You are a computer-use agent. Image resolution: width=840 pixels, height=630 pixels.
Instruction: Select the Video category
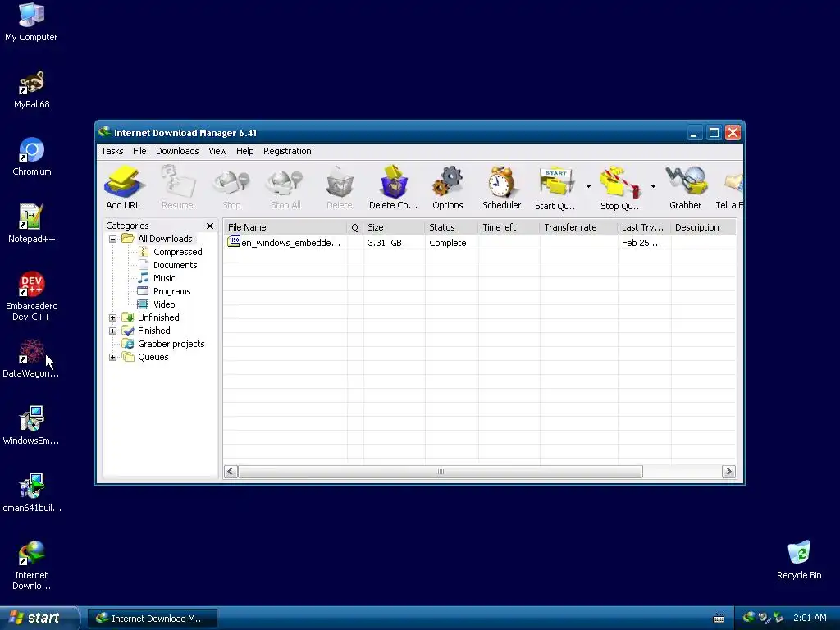pos(164,304)
